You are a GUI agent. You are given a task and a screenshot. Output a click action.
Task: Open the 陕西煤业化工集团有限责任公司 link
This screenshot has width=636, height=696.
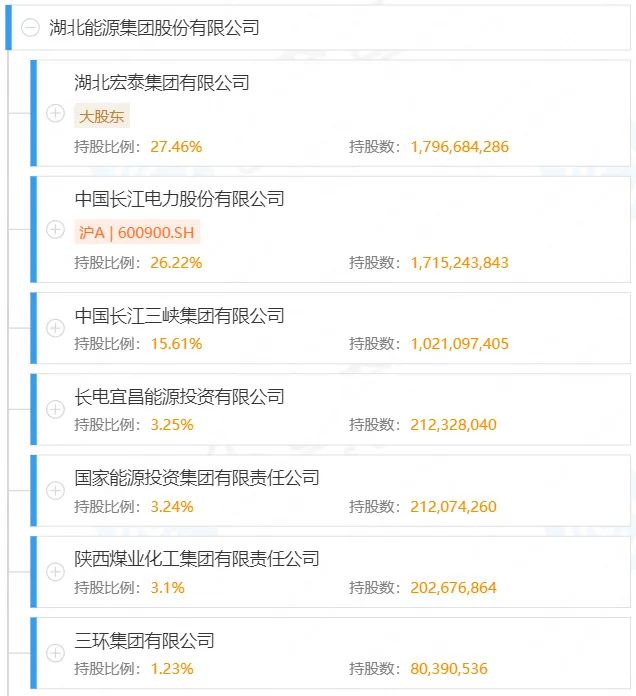point(197,559)
